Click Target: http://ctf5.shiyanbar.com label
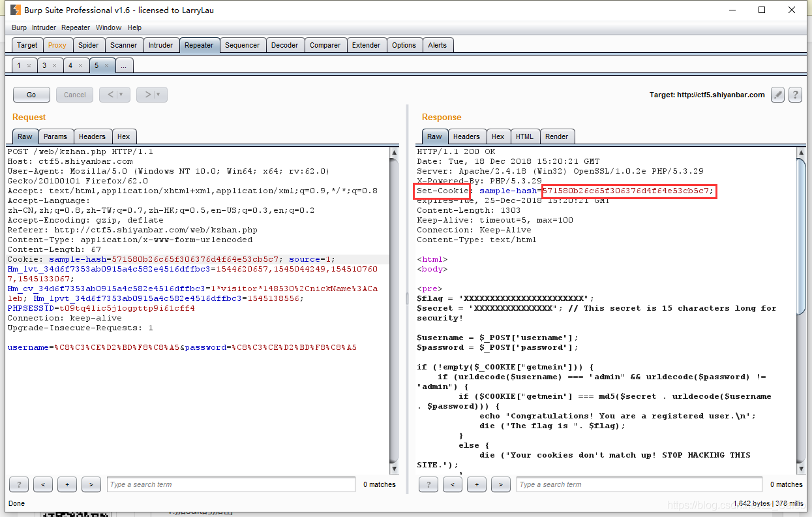Viewport: 812px width, 517px height. [x=707, y=95]
